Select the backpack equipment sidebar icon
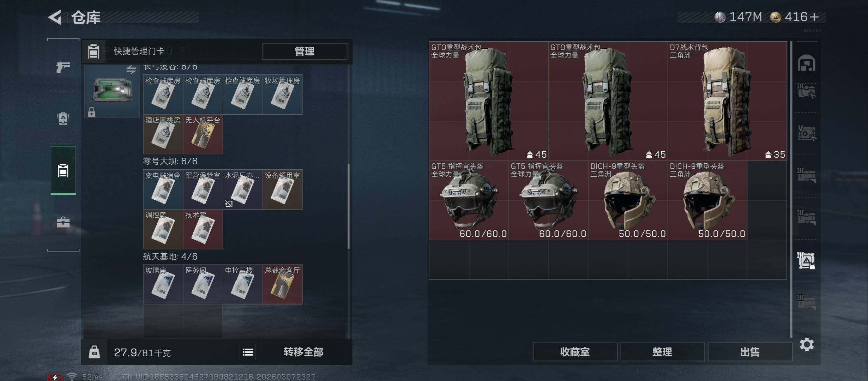The image size is (868, 381). coord(63,119)
